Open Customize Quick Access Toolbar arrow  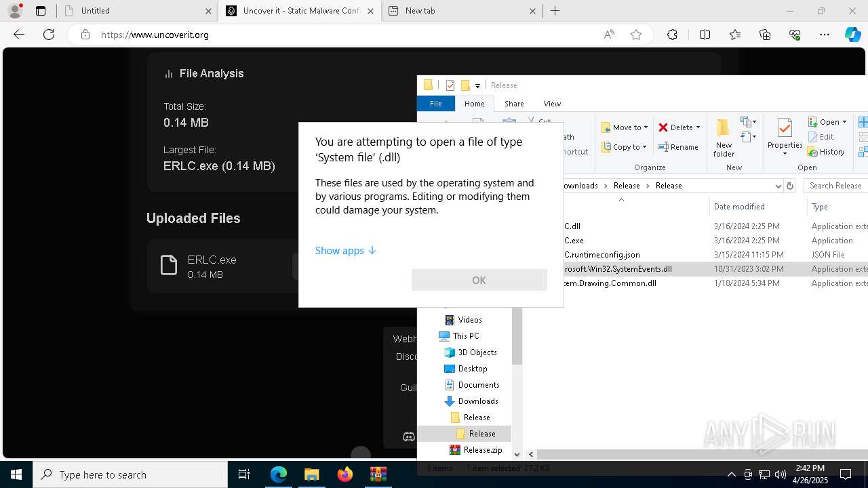pyautogui.click(x=477, y=85)
